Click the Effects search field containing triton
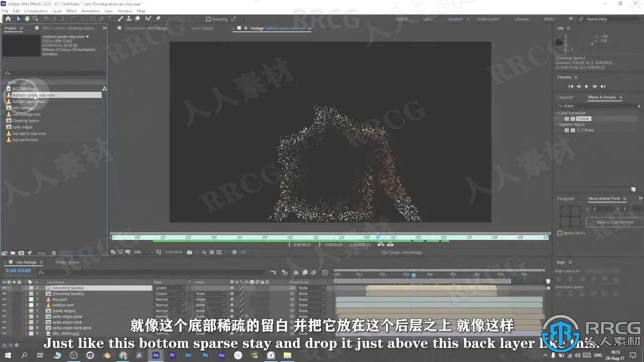 click(599, 106)
